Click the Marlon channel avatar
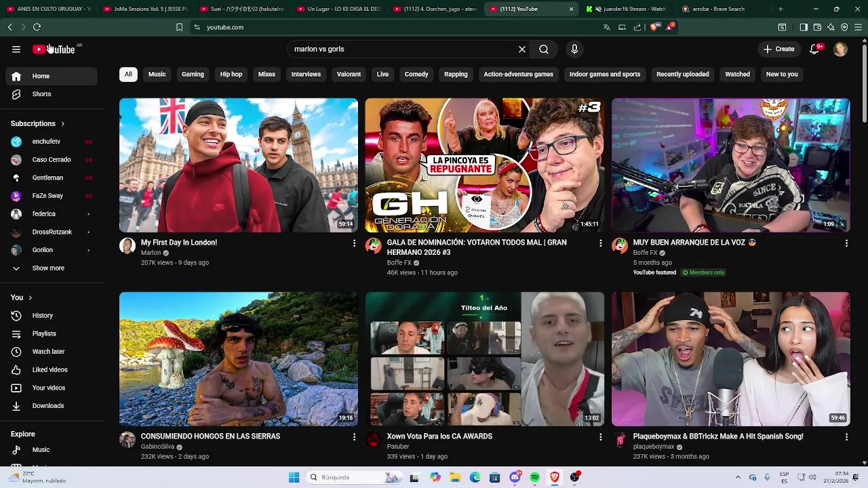 pos(127,246)
